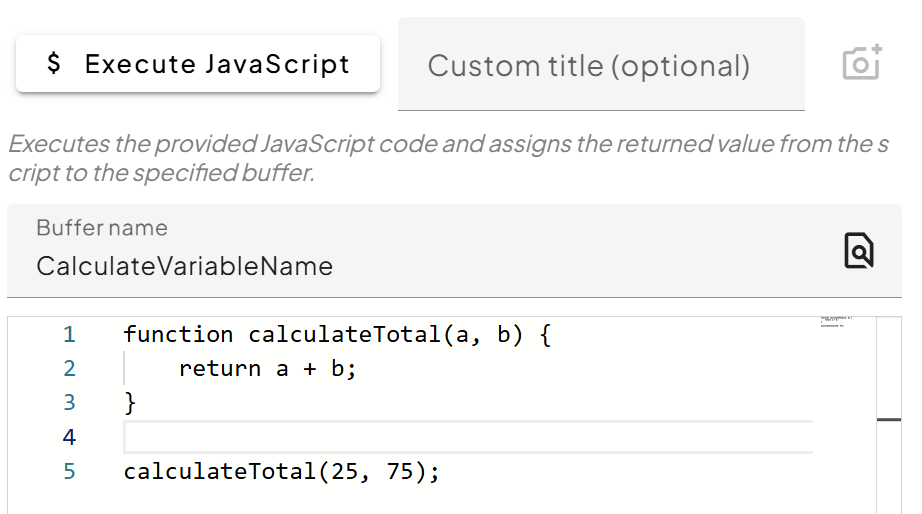Click line number 3 in gutter

tap(69, 403)
